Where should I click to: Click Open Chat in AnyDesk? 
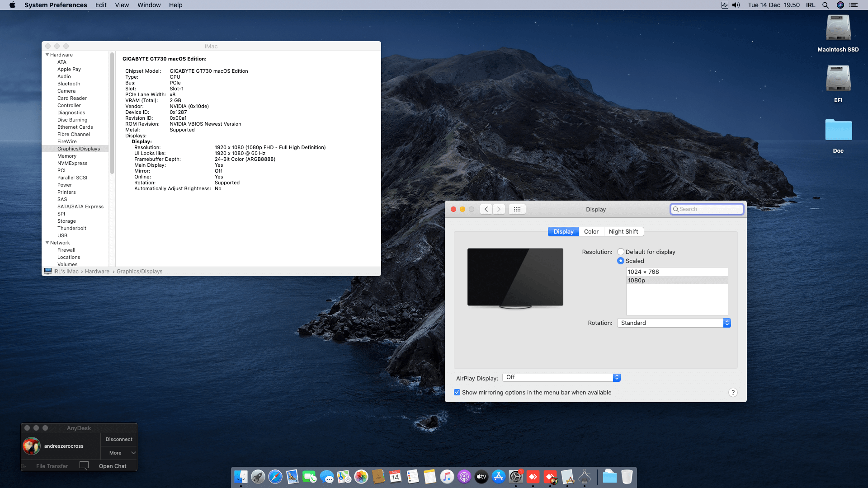point(113,466)
